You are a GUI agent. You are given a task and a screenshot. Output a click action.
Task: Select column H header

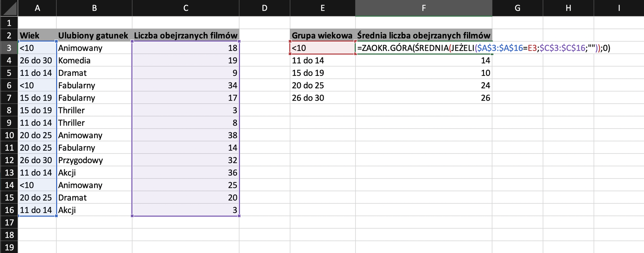point(568,8)
